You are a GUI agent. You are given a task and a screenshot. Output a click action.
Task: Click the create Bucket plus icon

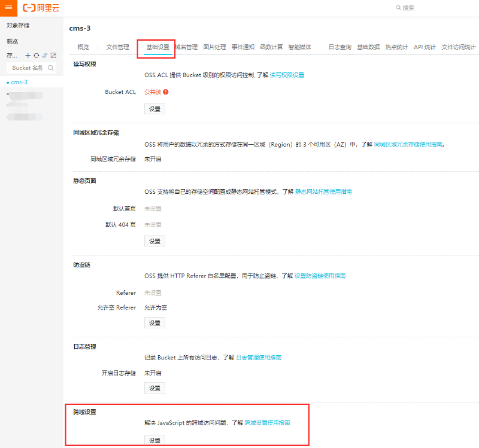pyautogui.click(x=28, y=56)
